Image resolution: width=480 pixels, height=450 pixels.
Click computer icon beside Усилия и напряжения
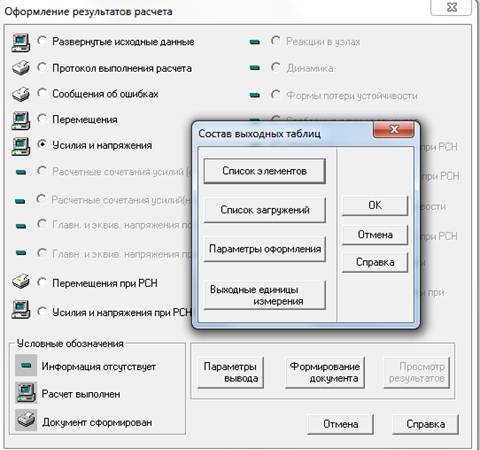coord(21,146)
